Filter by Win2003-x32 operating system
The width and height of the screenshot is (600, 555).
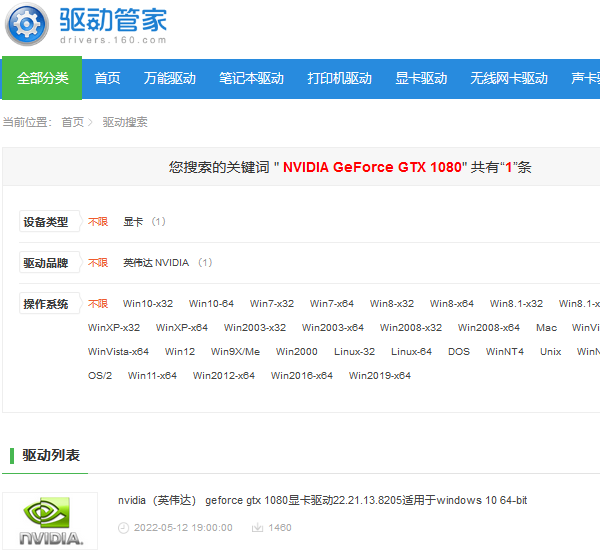click(x=255, y=328)
